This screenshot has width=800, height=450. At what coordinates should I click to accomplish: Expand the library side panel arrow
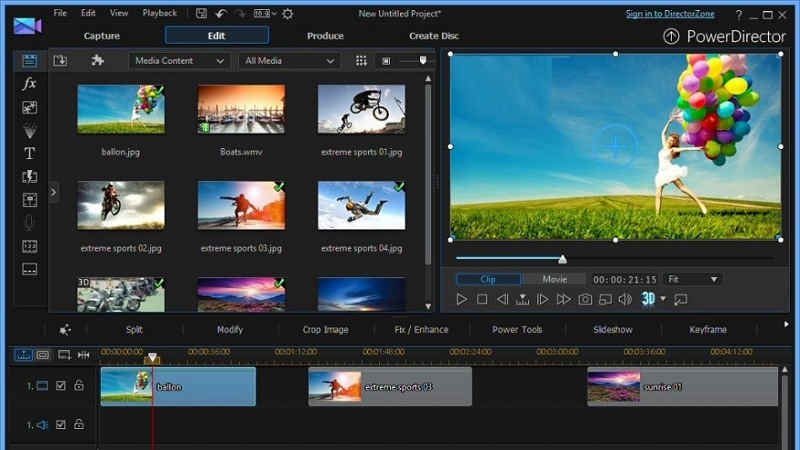pos(53,192)
